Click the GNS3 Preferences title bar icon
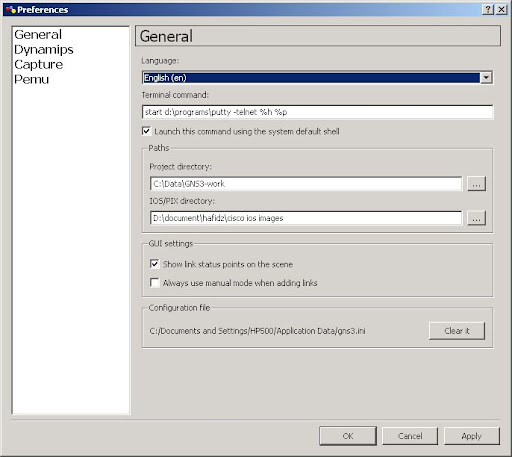The width and height of the screenshot is (512, 457). (x=11, y=10)
